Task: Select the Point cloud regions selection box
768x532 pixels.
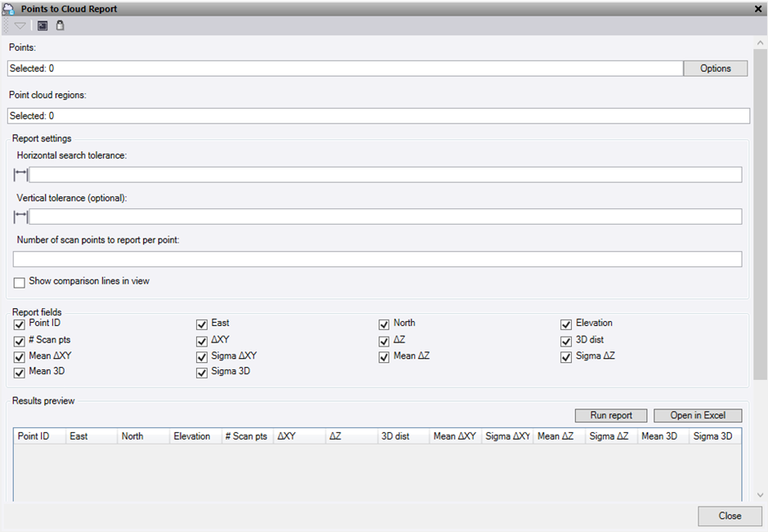Action: [x=377, y=116]
